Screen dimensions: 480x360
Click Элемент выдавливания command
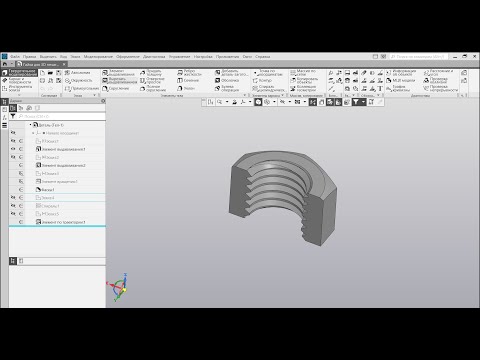coord(119,73)
